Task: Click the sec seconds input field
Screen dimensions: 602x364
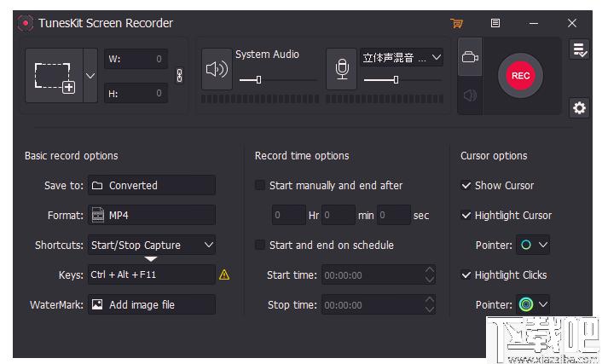Action: click(394, 215)
